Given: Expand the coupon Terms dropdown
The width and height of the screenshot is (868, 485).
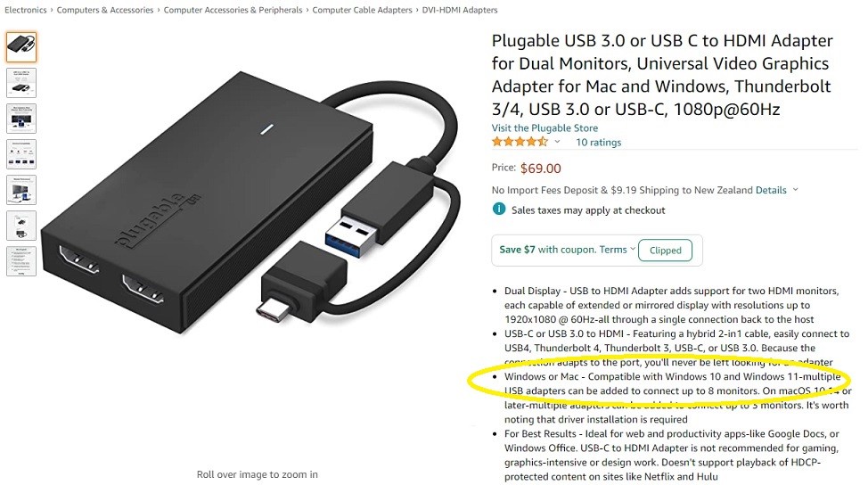Looking at the screenshot, I should click(x=633, y=249).
